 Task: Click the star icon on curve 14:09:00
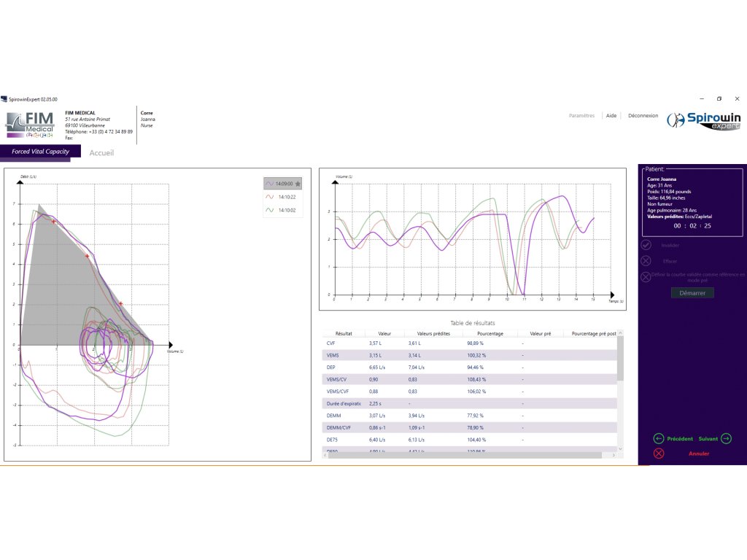coord(298,184)
